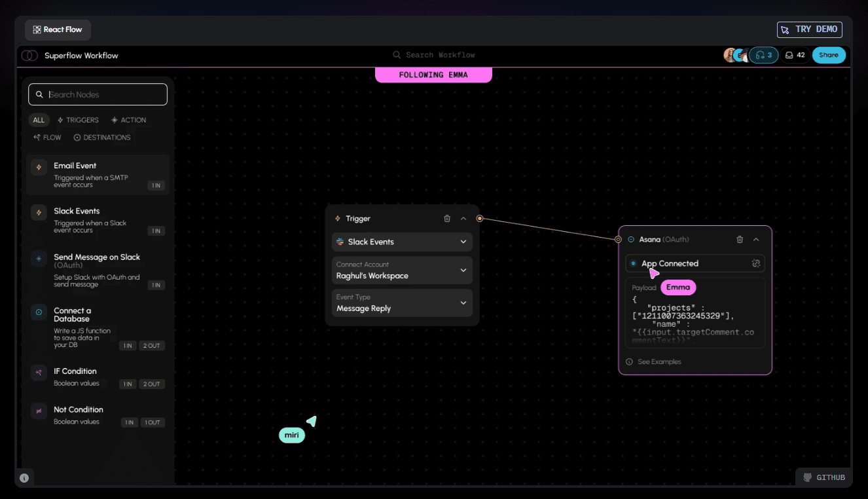
Task: Open the inbox icon showing 42 items
Action: 795,55
